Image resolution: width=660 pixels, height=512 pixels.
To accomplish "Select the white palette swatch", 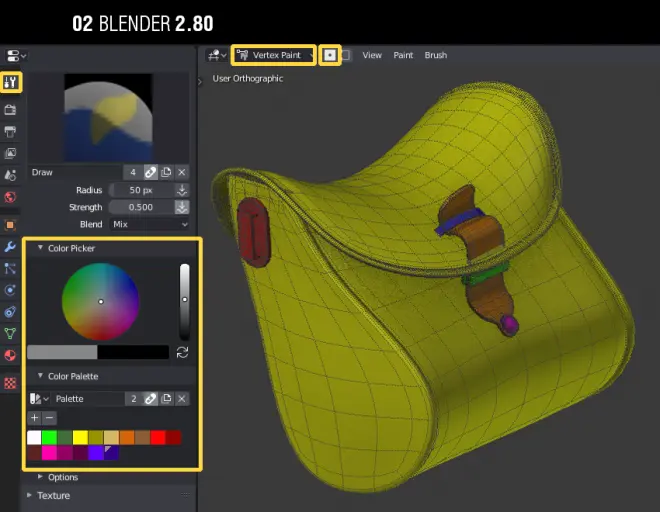I will coord(34,437).
